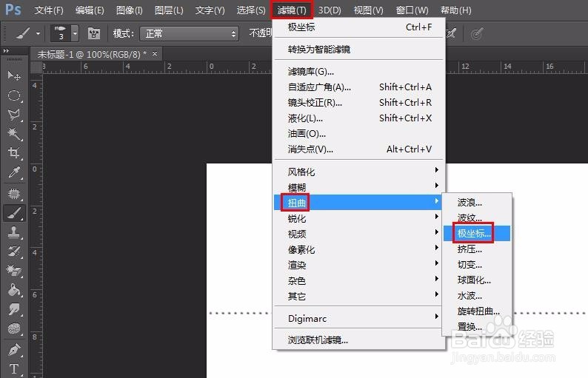Open the 油画(O)... filter
Image resolution: width=588 pixels, height=378 pixels.
pyautogui.click(x=359, y=134)
